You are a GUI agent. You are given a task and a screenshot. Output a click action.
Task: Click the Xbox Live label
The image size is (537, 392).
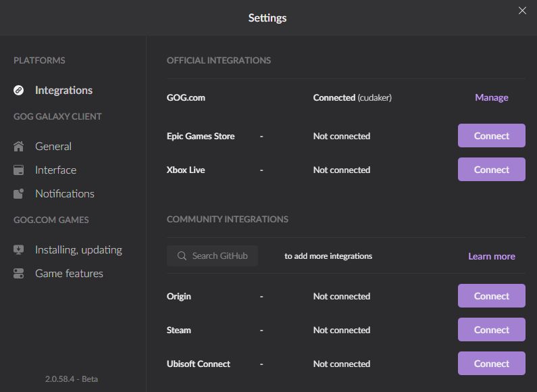click(186, 170)
